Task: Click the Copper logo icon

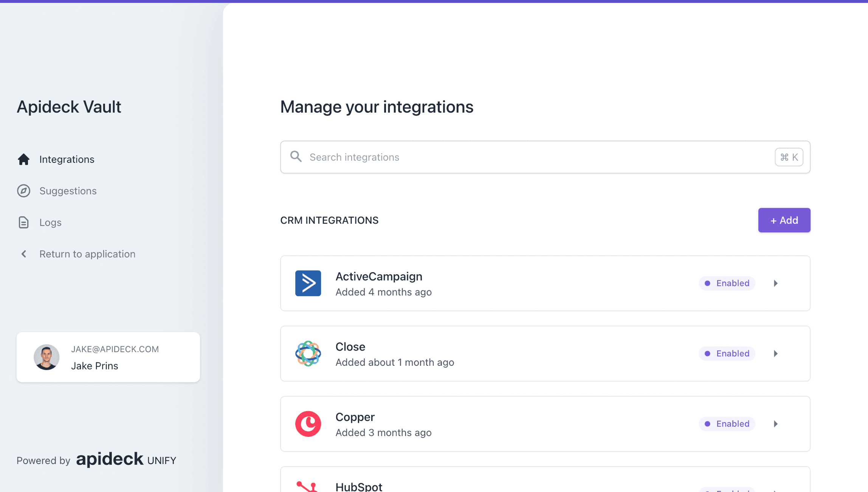Action: click(x=308, y=424)
